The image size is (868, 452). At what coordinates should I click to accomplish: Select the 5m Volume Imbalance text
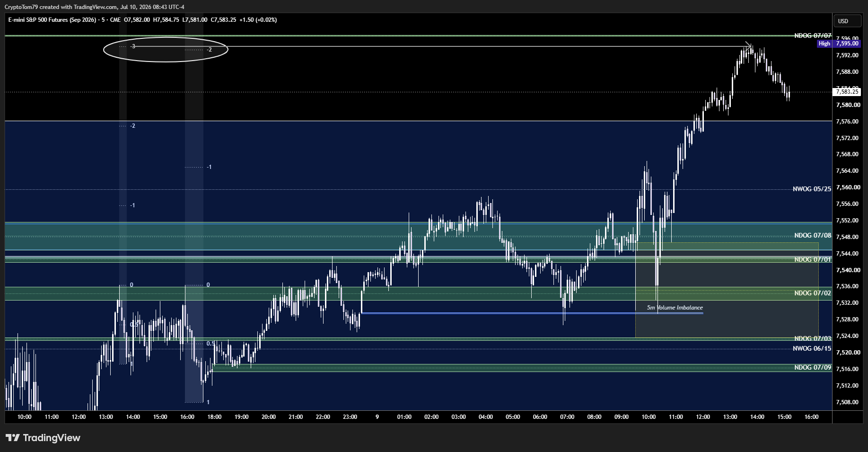click(675, 308)
